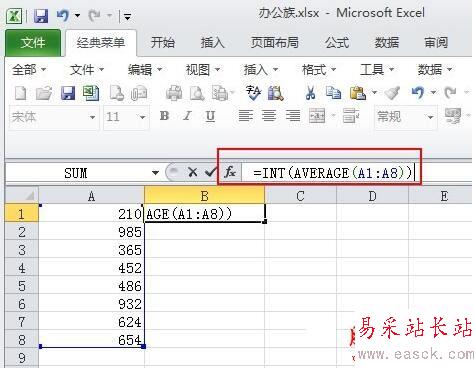Run the spelling check icon
The width and height of the screenshot is (475, 369).
tap(253, 93)
